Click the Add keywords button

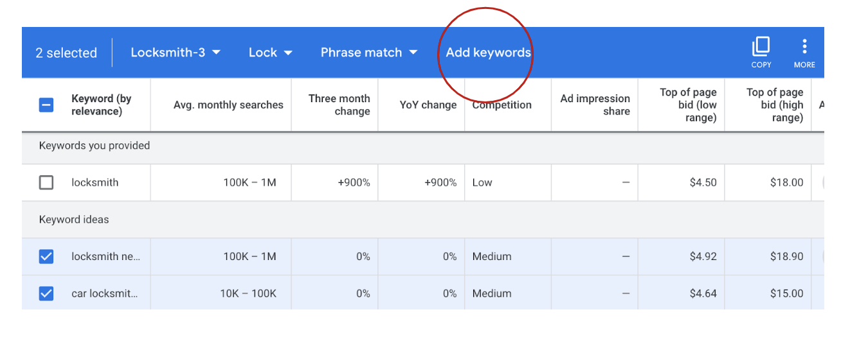pos(488,53)
